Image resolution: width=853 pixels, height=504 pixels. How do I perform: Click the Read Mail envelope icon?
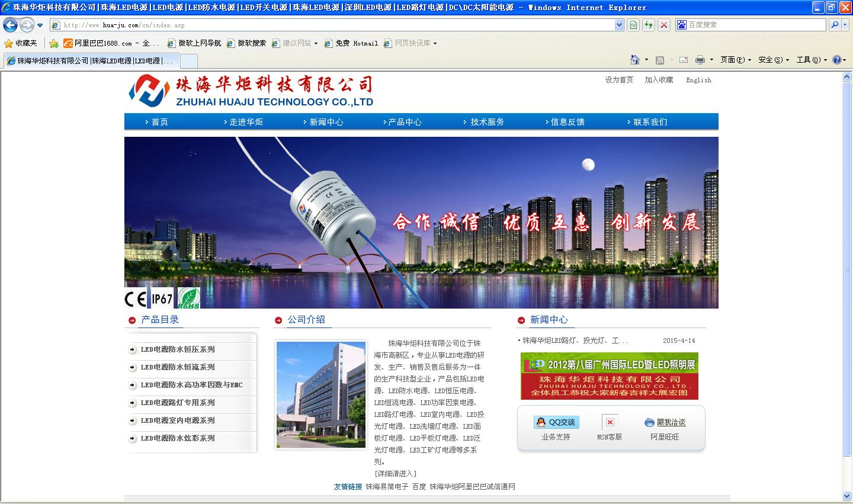683,60
